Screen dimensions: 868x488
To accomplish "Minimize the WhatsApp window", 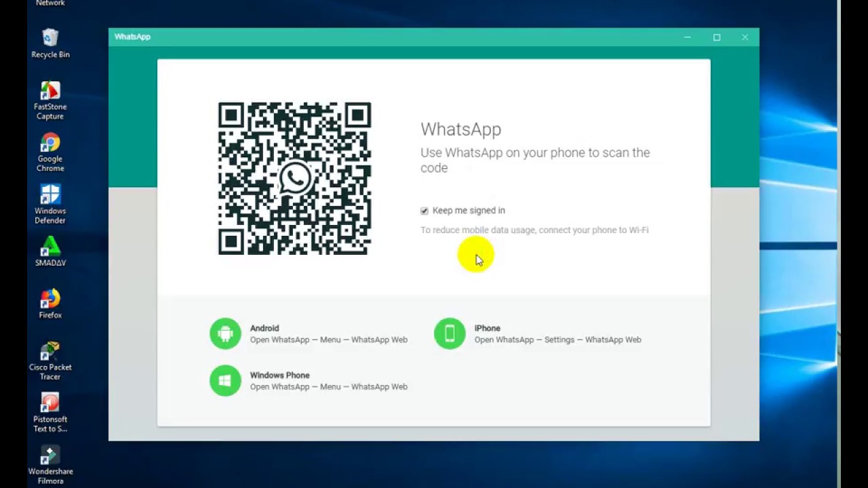I will [x=688, y=37].
